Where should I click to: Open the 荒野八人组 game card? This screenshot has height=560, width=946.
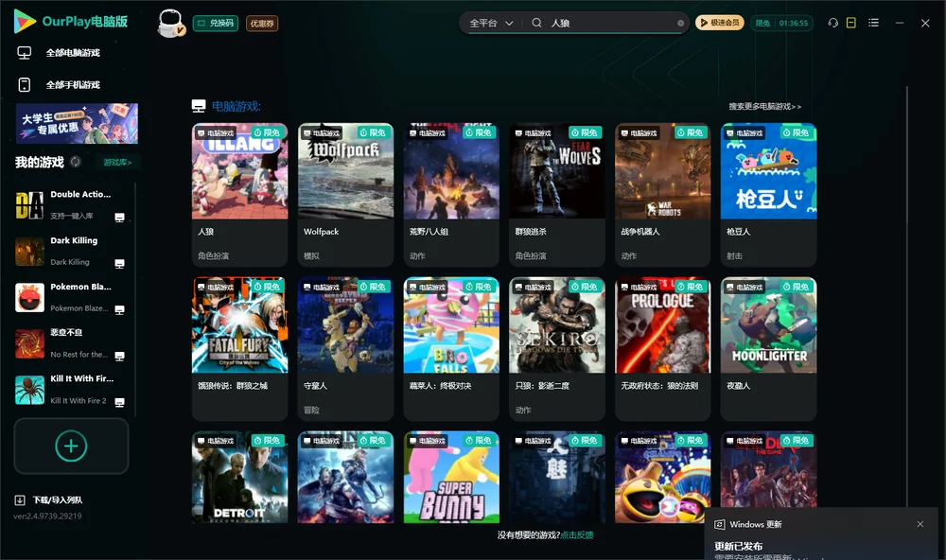coord(451,194)
